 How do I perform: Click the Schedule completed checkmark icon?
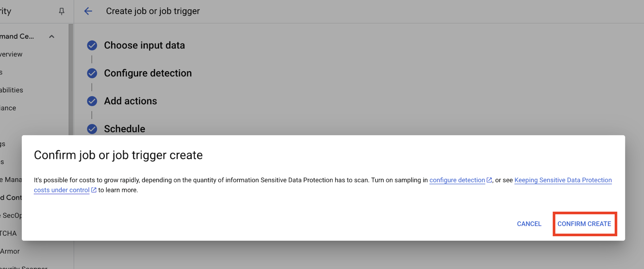(x=92, y=129)
